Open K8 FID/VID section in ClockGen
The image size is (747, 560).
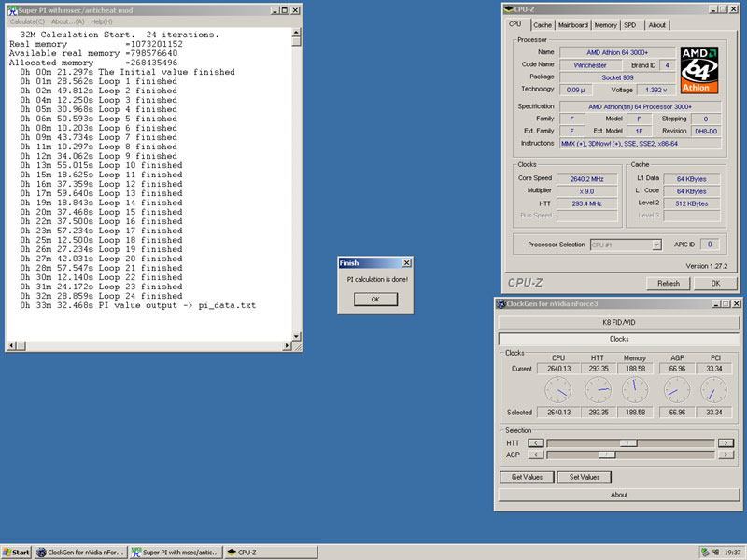(x=619, y=322)
